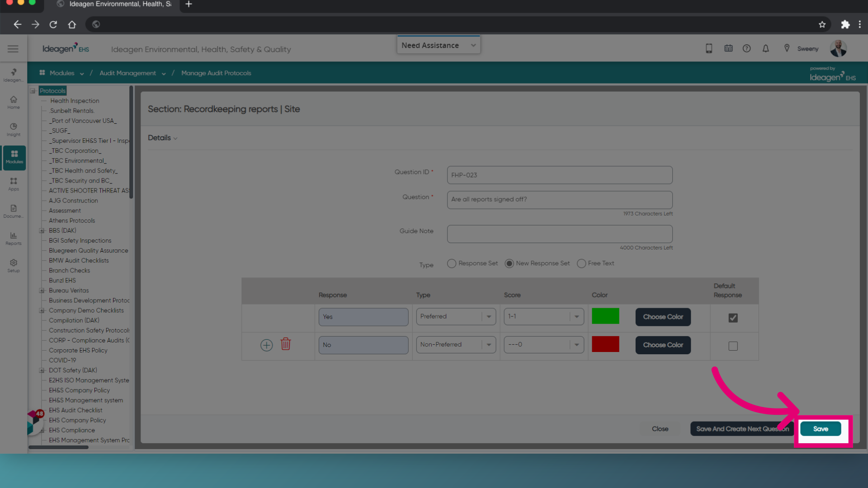Click Choose Color for No response
This screenshot has height=488, width=868.
pyautogui.click(x=663, y=345)
